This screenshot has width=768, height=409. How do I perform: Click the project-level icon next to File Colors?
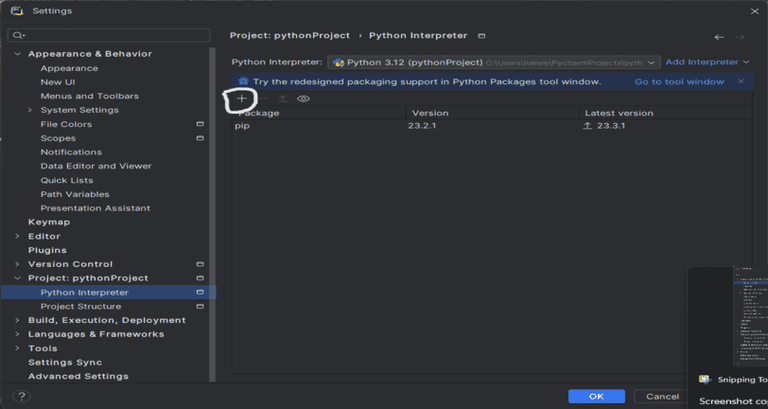click(x=200, y=124)
